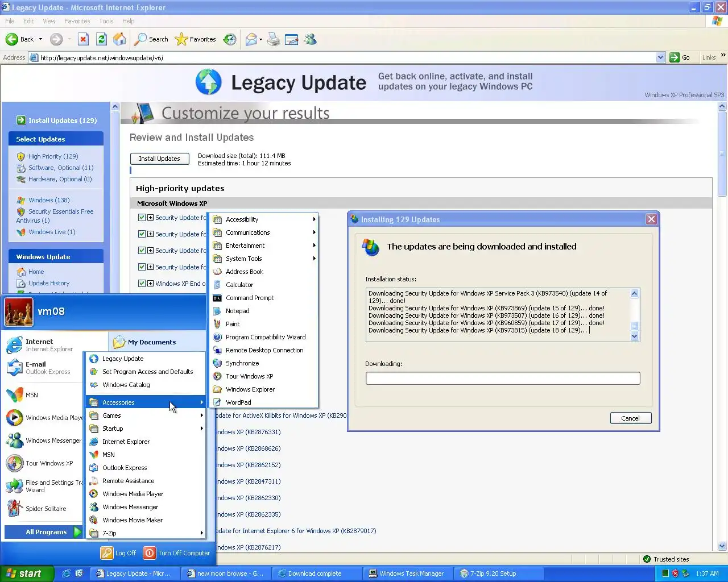The height and width of the screenshot is (582, 728).
Task: Click the Refresh icon in IE toolbar
Action: [x=101, y=39]
